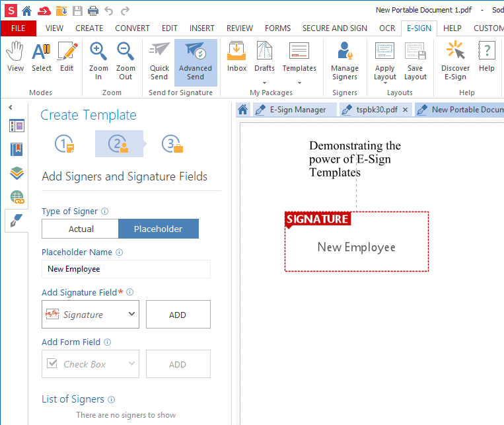Viewport: 504px width, 425px height.
Task: Go to template step 1
Action: pyautogui.click(x=65, y=144)
